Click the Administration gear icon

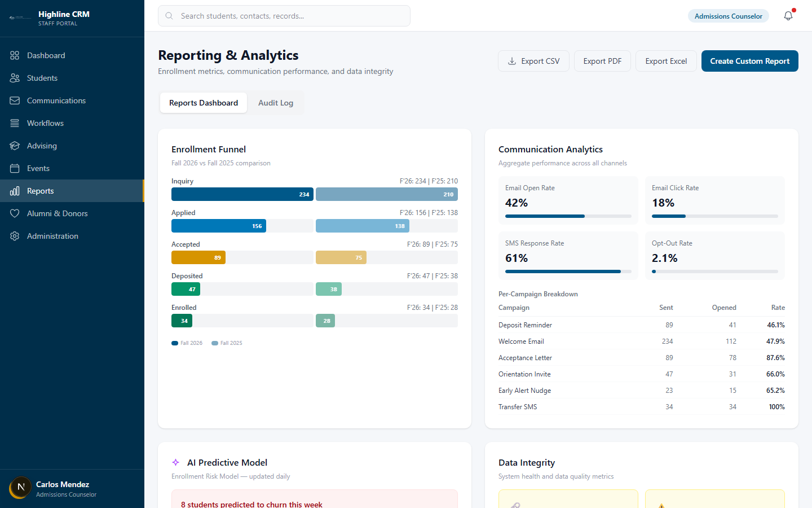point(15,236)
